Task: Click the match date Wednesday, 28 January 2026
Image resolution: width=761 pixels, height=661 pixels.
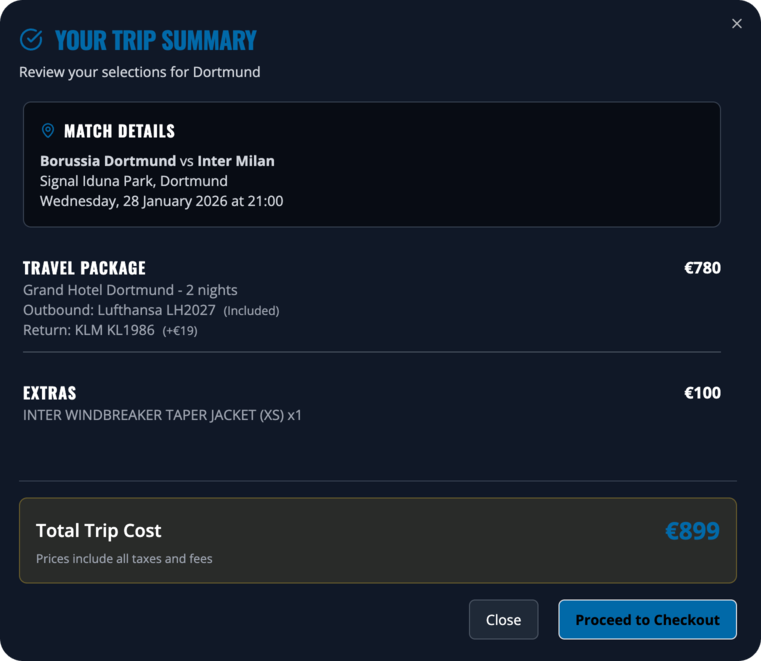Action: 161,201
